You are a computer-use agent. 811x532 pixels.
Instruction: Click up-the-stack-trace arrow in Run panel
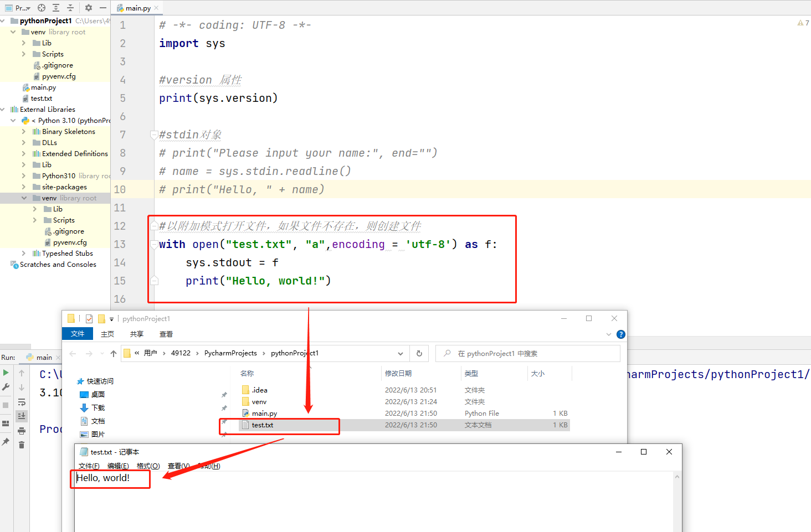22,373
